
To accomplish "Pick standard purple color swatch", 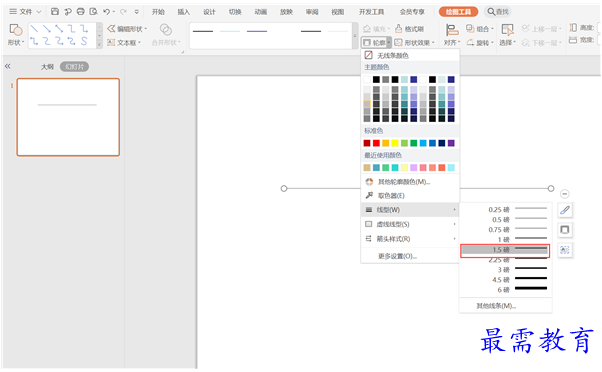I will (x=451, y=143).
